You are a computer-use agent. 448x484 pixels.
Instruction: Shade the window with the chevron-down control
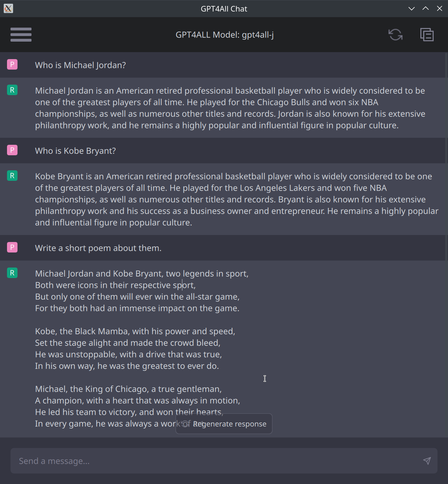pyautogui.click(x=411, y=8)
